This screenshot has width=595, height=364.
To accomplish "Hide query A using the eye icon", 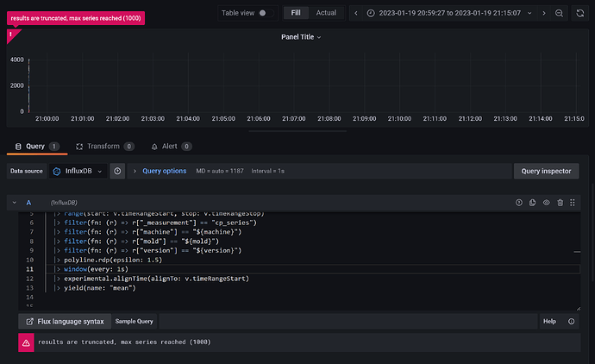I will (x=547, y=202).
